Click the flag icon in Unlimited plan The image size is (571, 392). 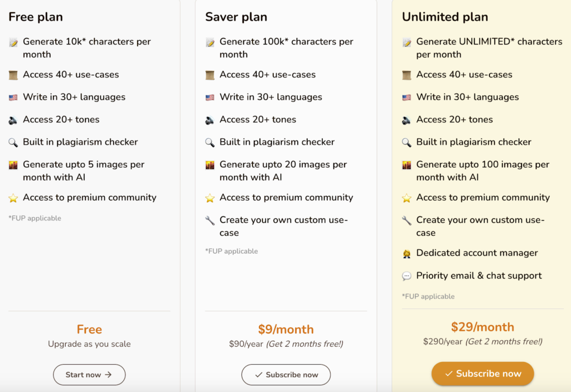pyautogui.click(x=407, y=98)
